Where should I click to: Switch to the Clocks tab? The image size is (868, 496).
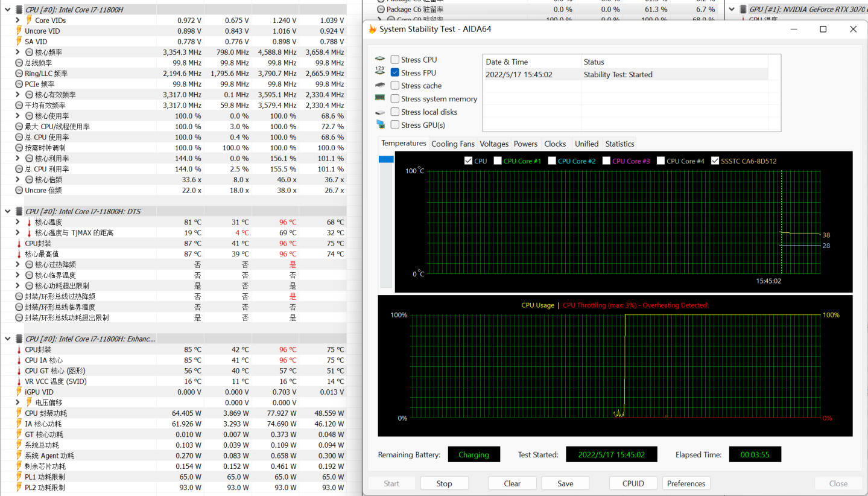coord(555,144)
